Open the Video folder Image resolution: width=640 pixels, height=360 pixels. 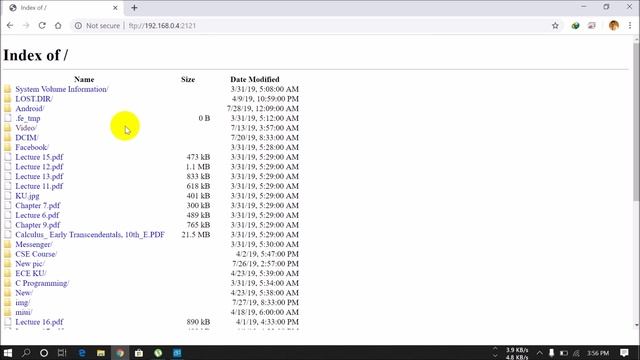[26, 128]
